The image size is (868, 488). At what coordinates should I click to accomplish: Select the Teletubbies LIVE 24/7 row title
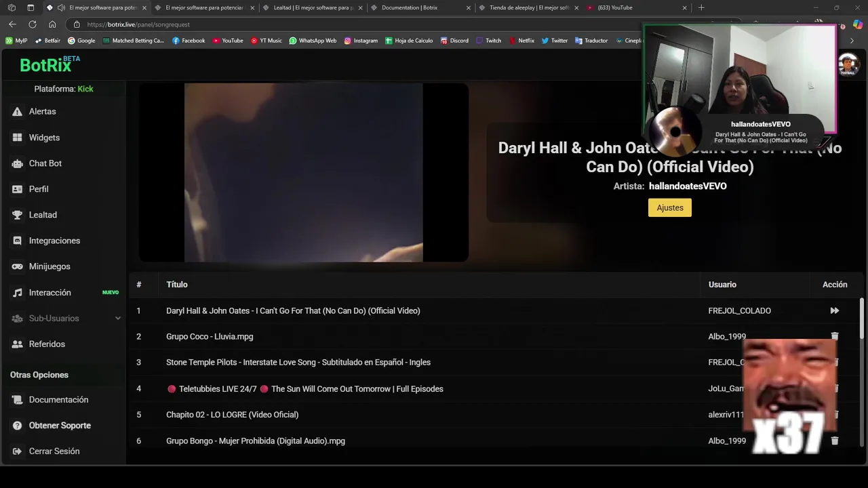tap(304, 389)
